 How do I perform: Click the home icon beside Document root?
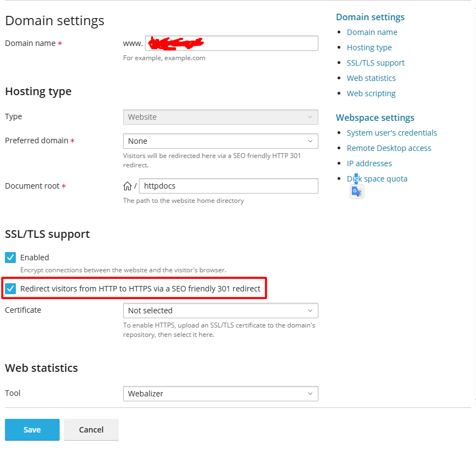click(127, 186)
